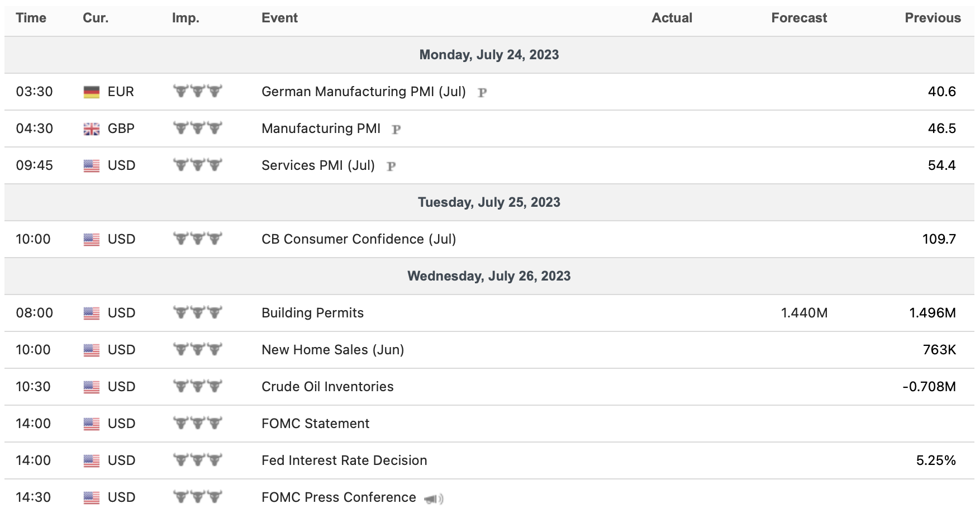The image size is (980, 513).
Task: Open the CB Consumer Confidence (Jul) event
Action: (358, 239)
